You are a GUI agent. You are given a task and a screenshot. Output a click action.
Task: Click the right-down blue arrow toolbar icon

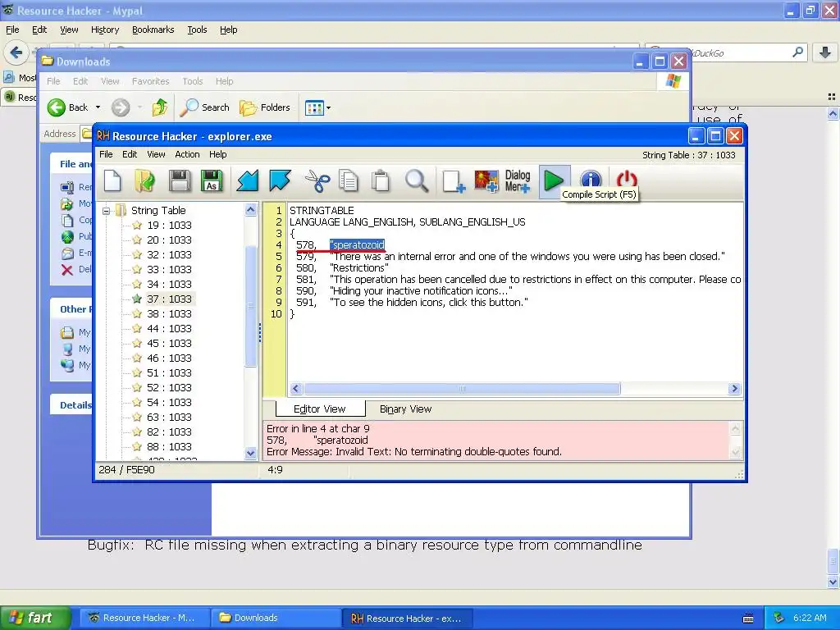(x=281, y=180)
